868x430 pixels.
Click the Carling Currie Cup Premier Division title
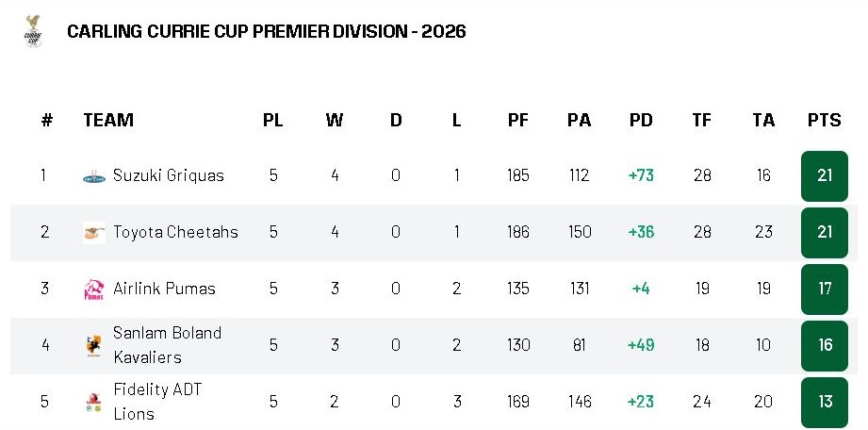coord(267,31)
